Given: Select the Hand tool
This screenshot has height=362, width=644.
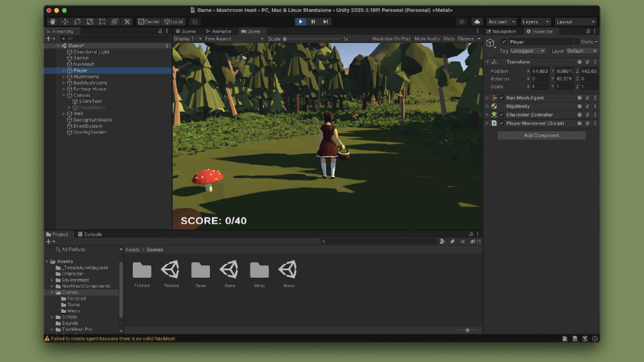Looking at the screenshot, I should click(52, 22).
